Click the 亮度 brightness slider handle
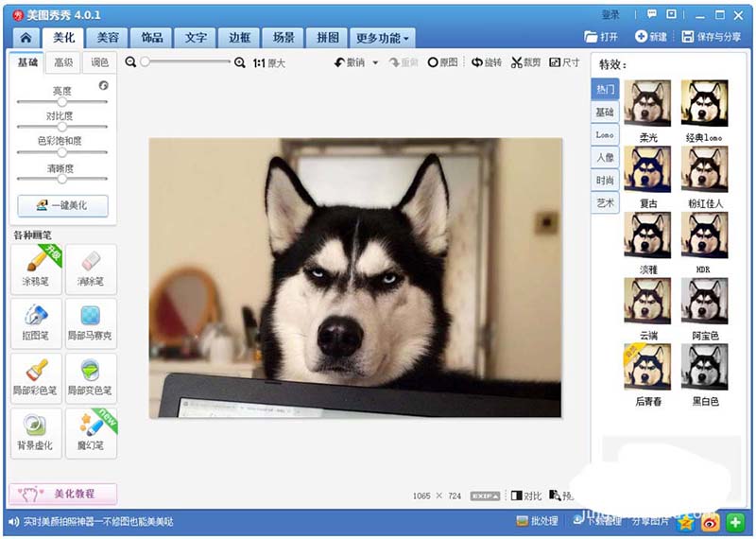The width and height of the screenshot is (756, 539). 61,102
